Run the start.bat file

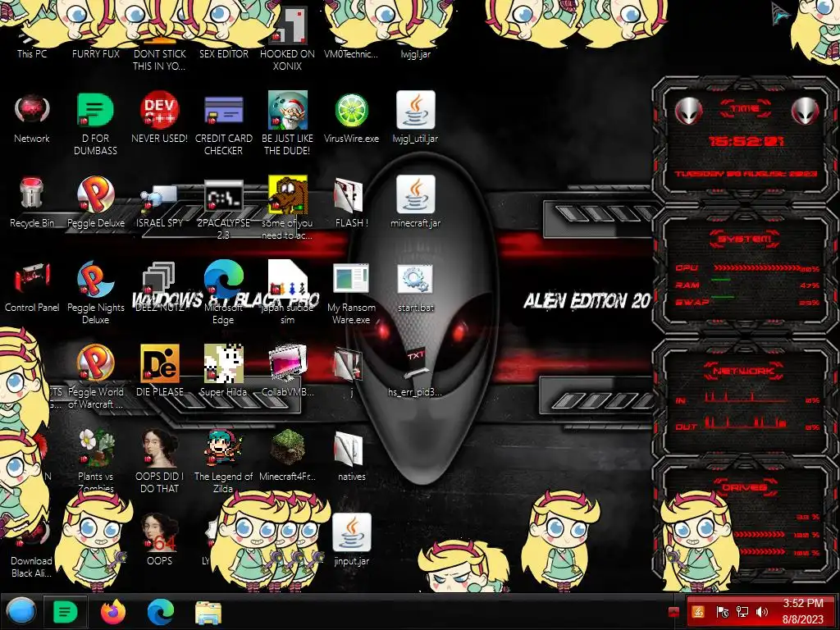[415, 279]
